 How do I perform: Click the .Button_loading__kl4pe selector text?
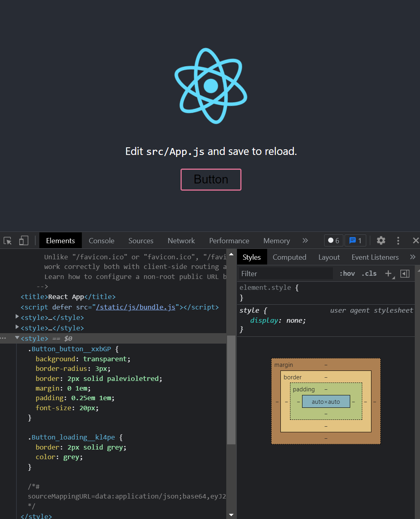[71, 437]
